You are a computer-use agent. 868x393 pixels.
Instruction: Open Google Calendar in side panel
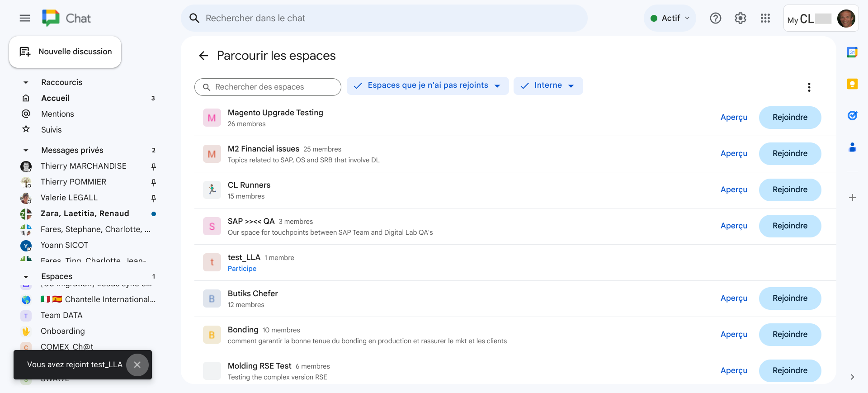pos(852,52)
